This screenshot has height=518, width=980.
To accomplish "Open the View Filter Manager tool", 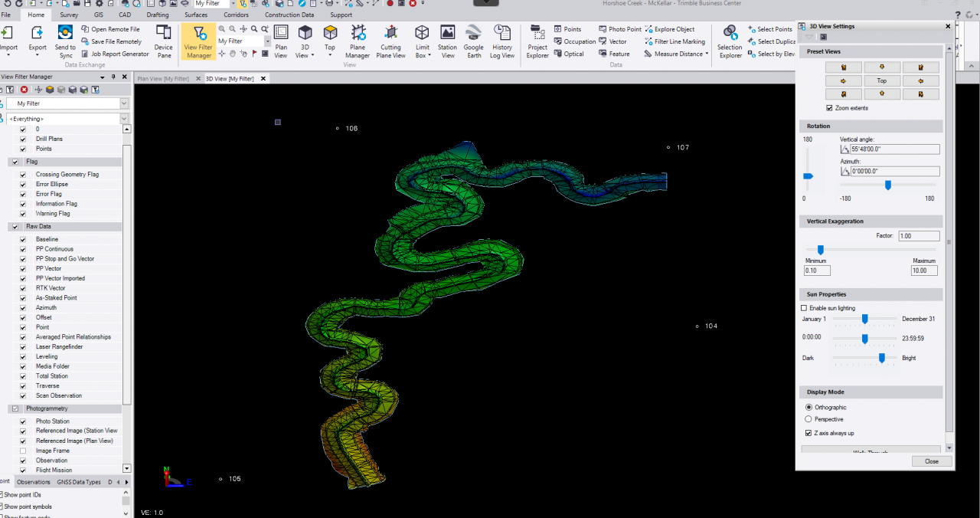I will 198,41.
